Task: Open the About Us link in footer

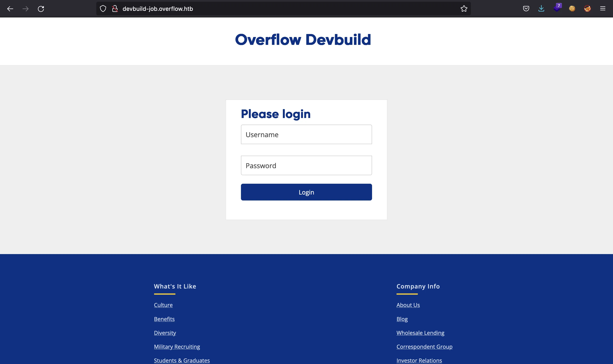Action: click(408, 305)
